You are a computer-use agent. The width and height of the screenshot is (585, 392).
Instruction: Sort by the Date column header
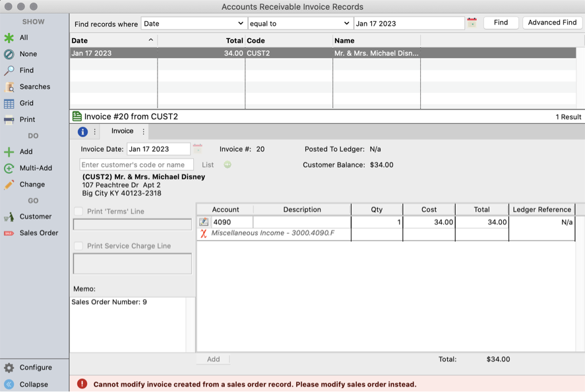[x=112, y=41]
